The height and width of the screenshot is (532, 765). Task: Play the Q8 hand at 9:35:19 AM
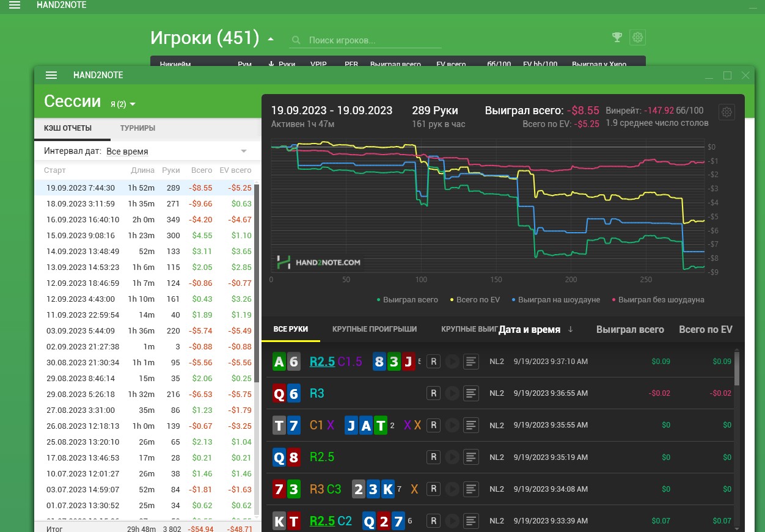pyautogui.click(x=452, y=457)
